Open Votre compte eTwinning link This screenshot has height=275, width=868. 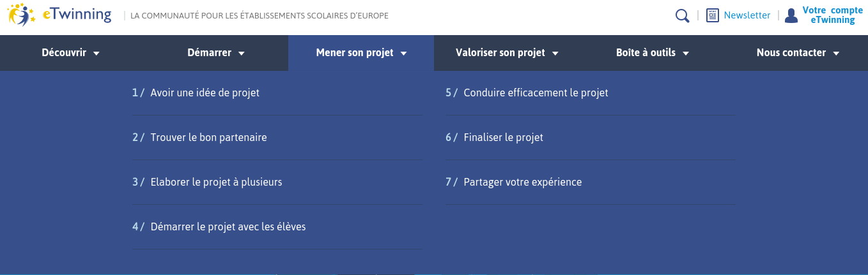832,15
